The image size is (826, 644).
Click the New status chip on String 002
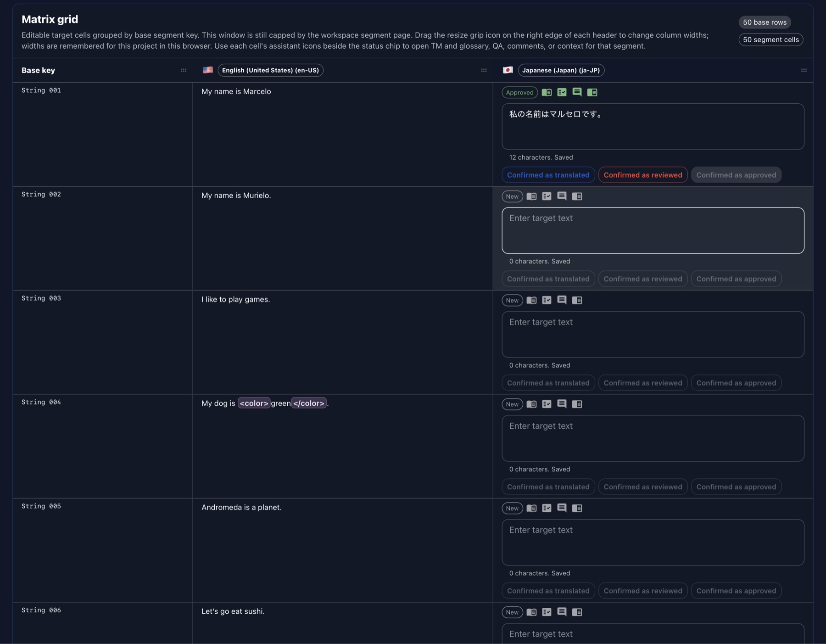click(512, 196)
